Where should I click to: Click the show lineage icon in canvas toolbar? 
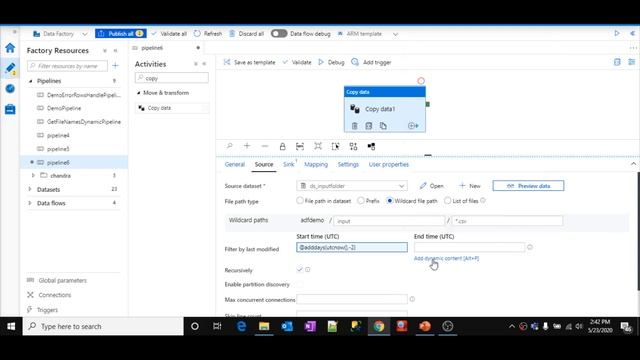(371, 146)
